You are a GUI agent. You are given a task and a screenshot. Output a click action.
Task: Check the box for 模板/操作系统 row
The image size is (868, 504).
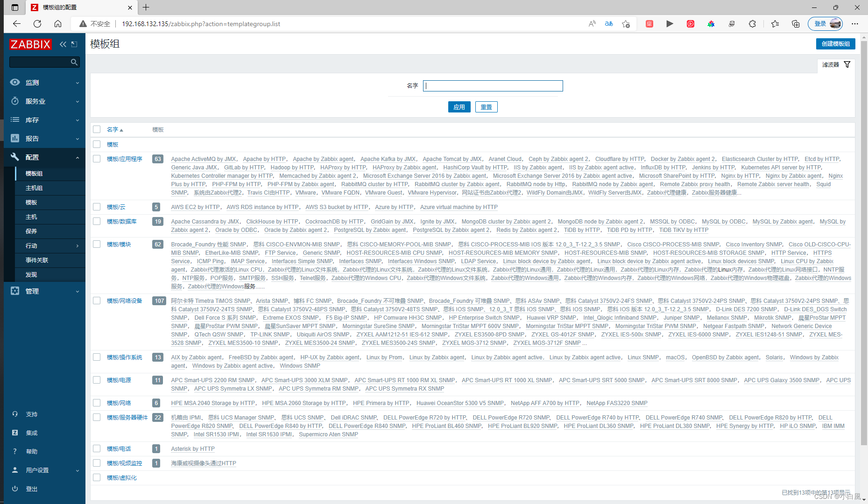(97, 357)
